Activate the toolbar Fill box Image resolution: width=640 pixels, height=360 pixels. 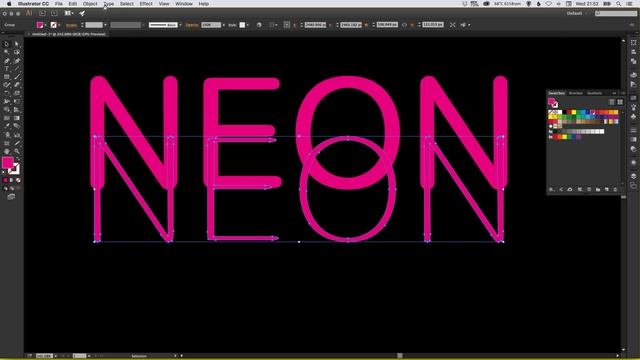point(7,162)
